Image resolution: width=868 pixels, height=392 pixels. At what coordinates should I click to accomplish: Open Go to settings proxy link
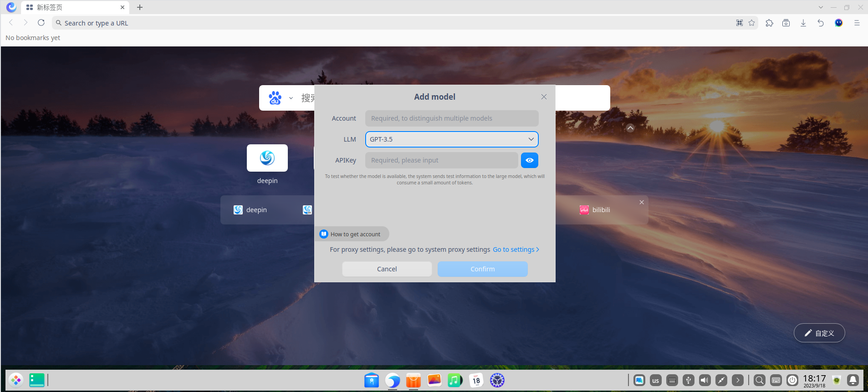(516, 249)
